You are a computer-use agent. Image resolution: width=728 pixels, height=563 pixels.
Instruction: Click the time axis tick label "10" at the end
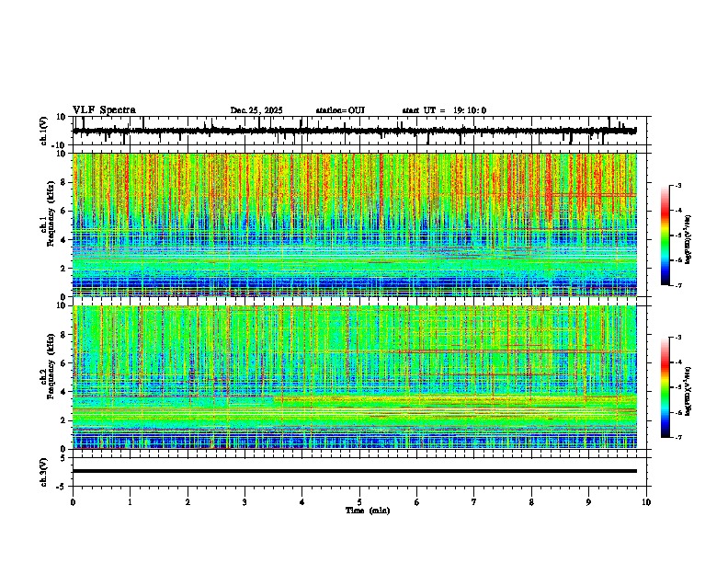point(646,502)
